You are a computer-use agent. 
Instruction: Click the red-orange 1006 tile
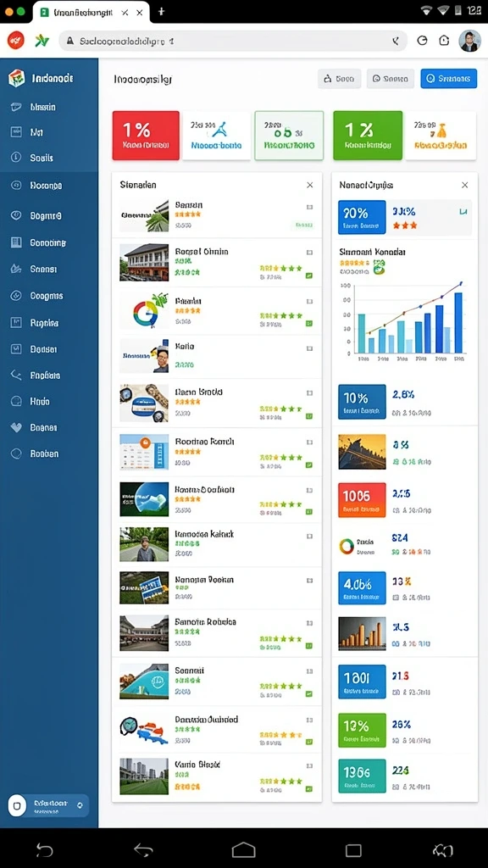(x=362, y=500)
